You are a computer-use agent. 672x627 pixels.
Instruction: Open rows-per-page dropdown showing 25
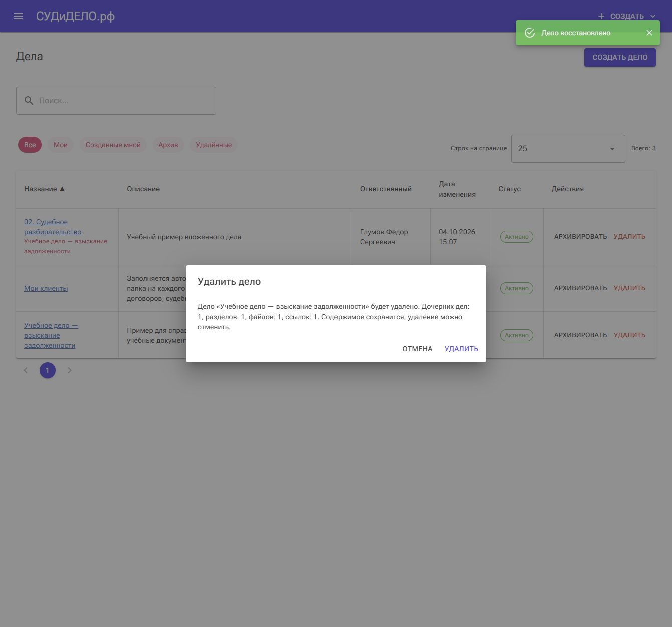pyautogui.click(x=568, y=149)
